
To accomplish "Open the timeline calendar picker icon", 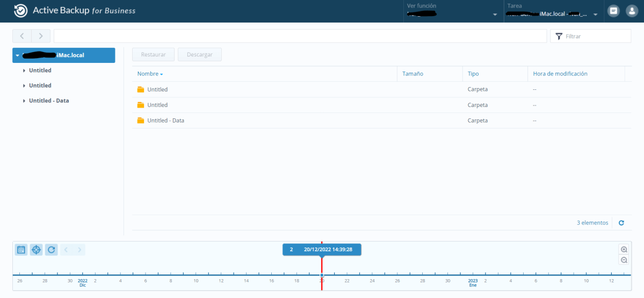I will pyautogui.click(x=21, y=250).
